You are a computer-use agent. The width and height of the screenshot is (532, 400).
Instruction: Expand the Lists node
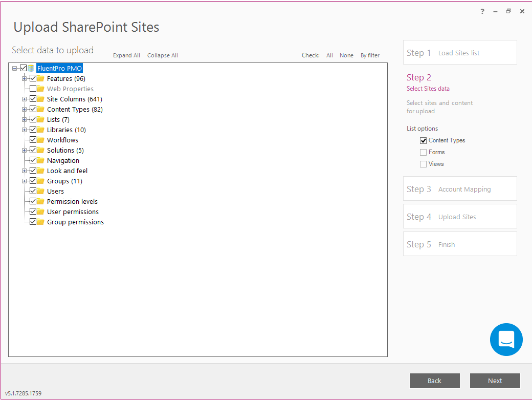point(25,119)
